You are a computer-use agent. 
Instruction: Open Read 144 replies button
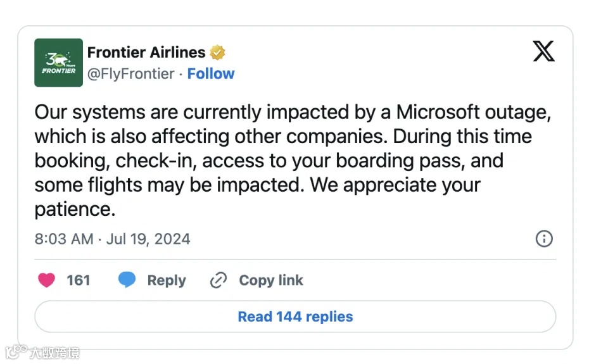(295, 317)
